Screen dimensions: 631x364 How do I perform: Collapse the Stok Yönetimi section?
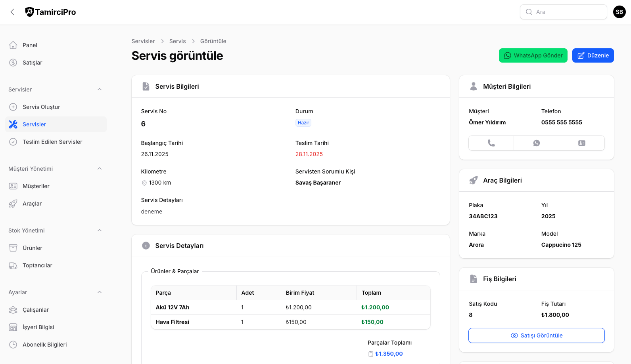pyautogui.click(x=100, y=231)
